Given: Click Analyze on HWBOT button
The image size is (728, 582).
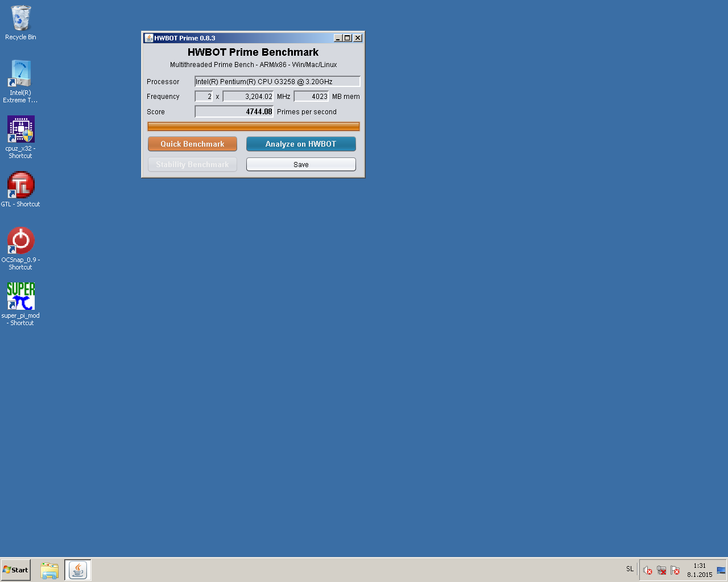Looking at the screenshot, I should click(301, 144).
